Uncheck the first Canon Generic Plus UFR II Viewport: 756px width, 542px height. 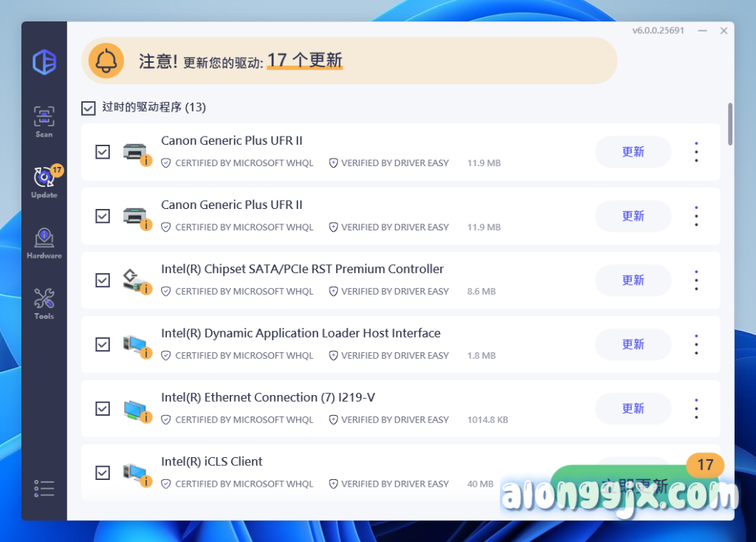coord(103,152)
